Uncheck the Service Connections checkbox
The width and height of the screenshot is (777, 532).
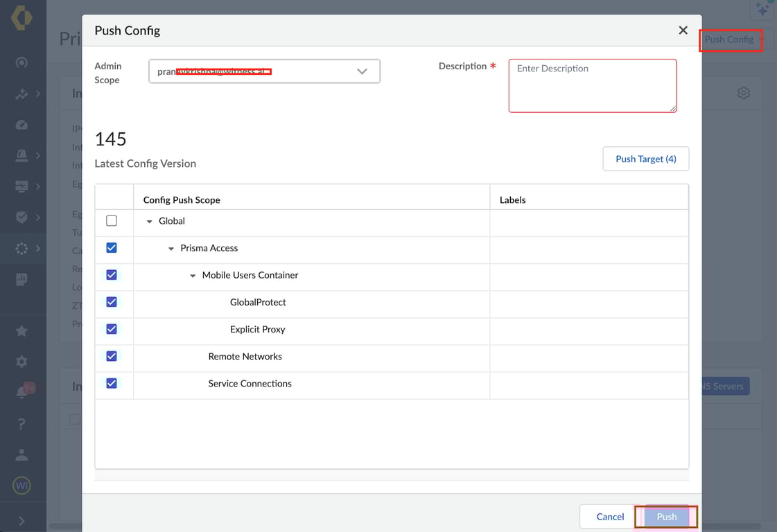pos(112,383)
